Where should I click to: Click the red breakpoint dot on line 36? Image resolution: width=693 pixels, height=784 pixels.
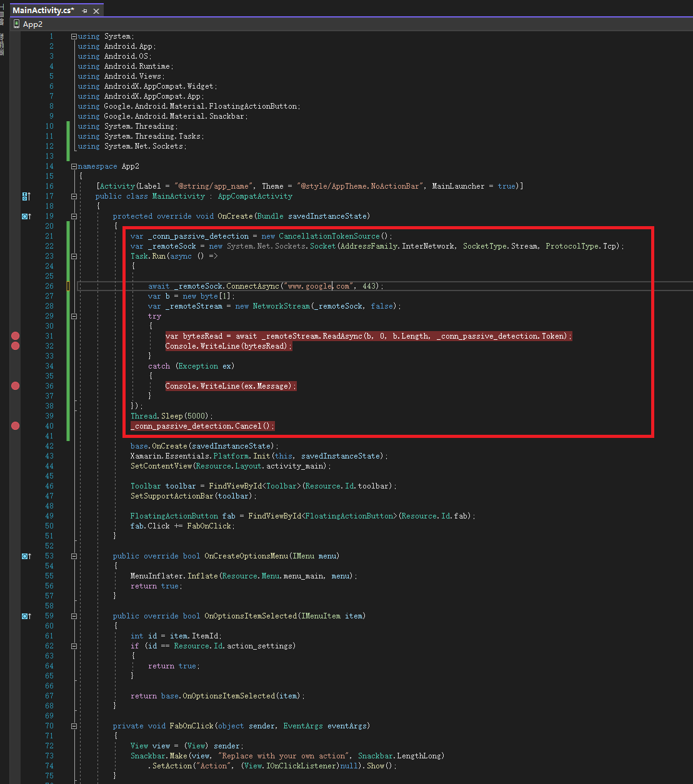click(x=15, y=385)
